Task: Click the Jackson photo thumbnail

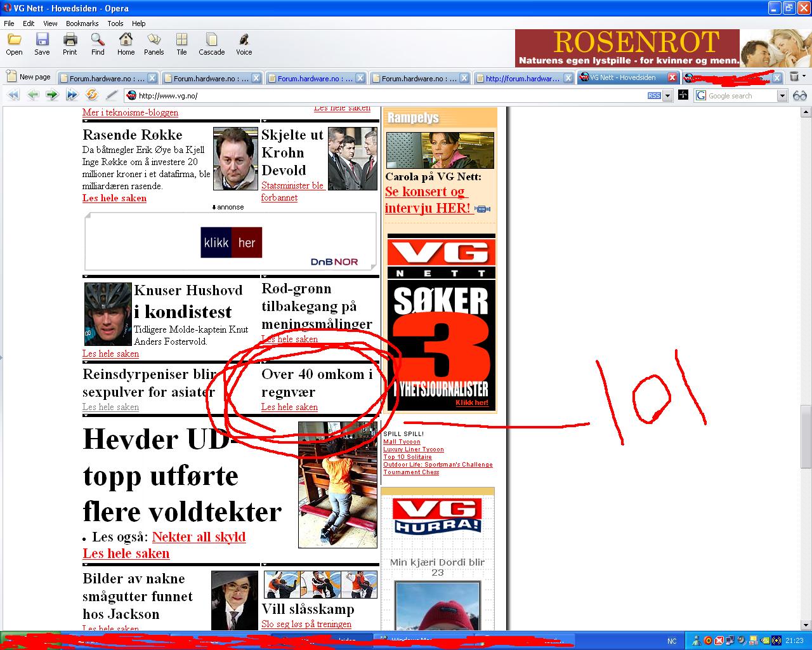Action: click(x=235, y=600)
